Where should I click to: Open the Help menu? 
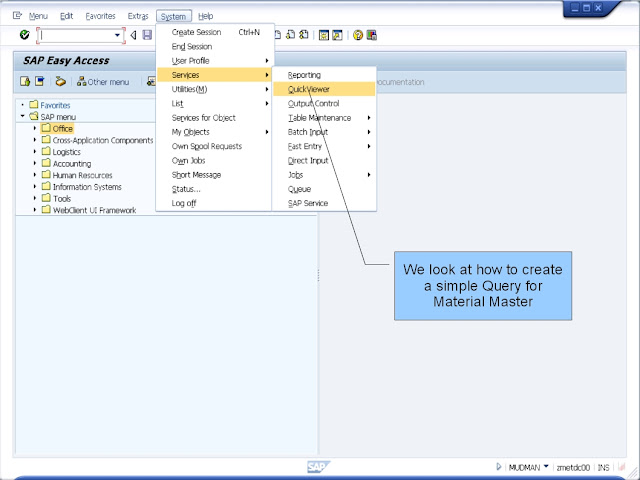pos(206,16)
